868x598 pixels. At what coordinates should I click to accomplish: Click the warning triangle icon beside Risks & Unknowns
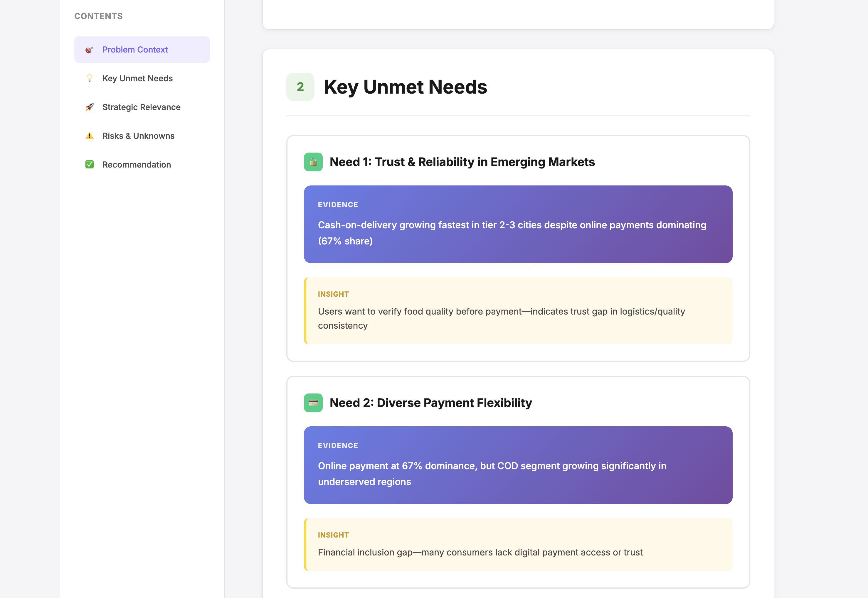89,136
